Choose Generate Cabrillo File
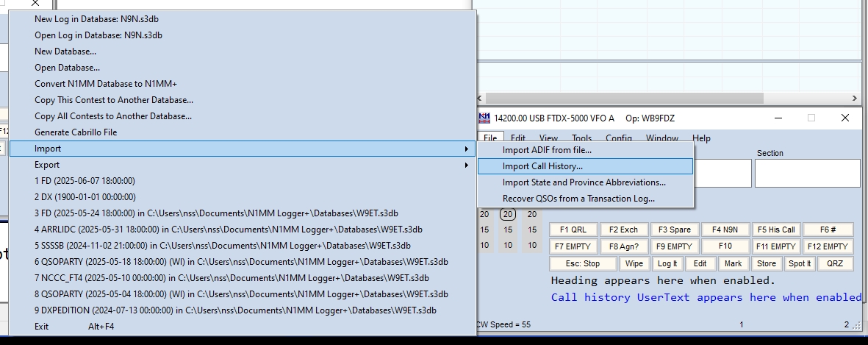This screenshot has height=345, width=868. click(76, 132)
